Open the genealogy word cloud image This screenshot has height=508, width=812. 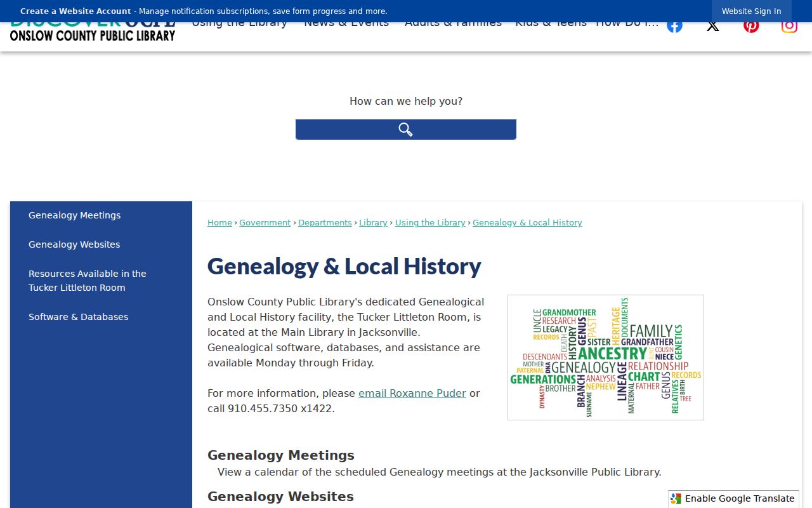click(606, 358)
